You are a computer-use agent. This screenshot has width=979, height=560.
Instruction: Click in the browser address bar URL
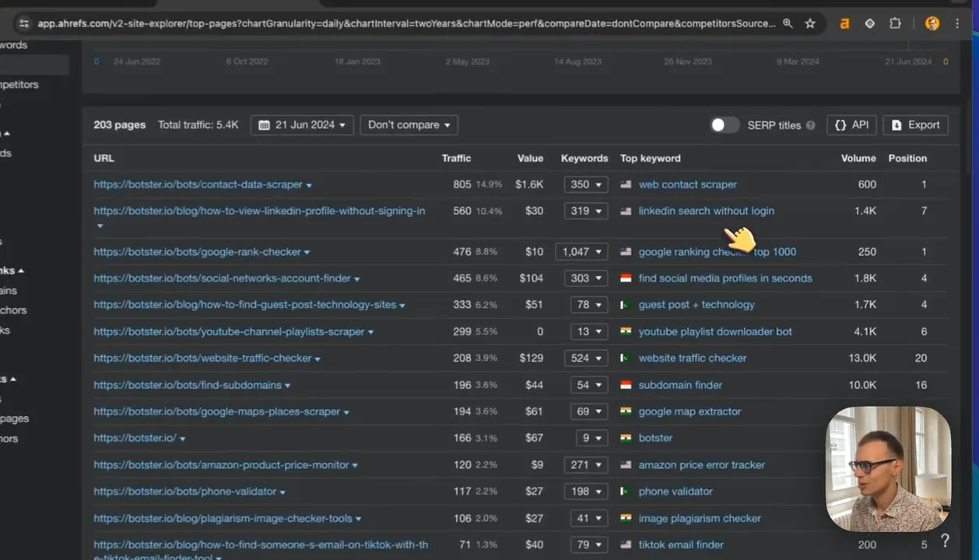(x=406, y=23)
